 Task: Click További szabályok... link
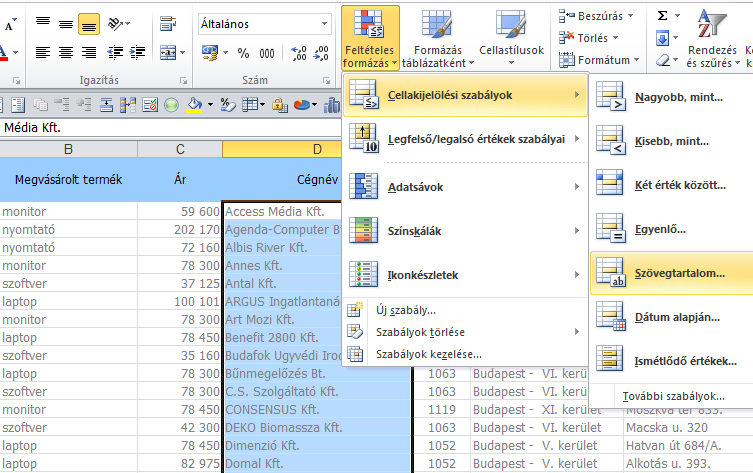tap(673, 397)
